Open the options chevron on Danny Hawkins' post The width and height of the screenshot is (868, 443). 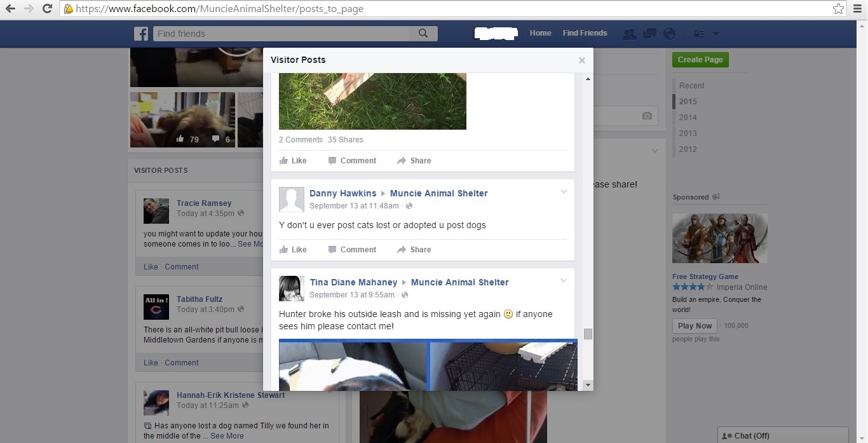click(x=563, y=192)
